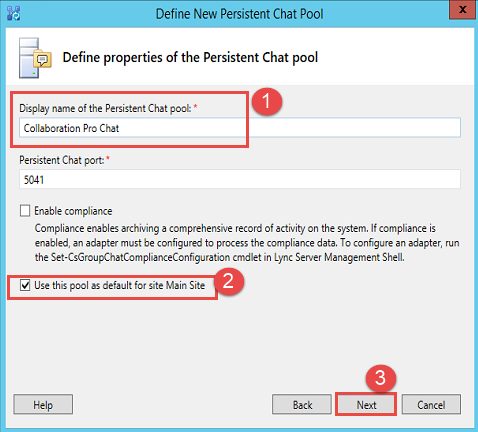Viewport: 478px width, 432px height.
Task: Go Back to the previous wizard step
Action: pos(302,405)
